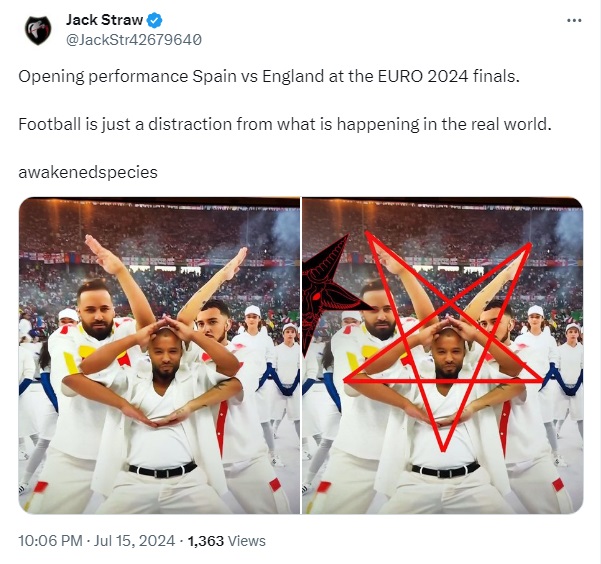Click the 'Football is just a distraction' sentence
Screen dimensions: 601x564
tap(285, 124)
